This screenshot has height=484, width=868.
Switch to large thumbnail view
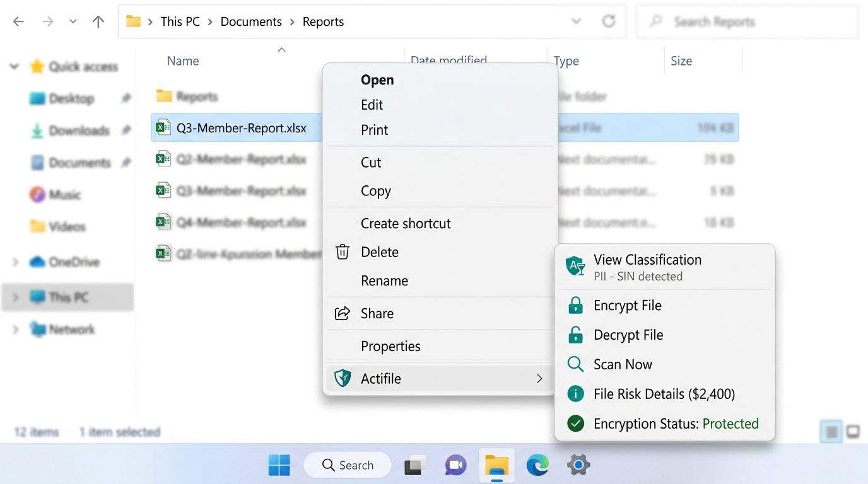click(853, 431)
